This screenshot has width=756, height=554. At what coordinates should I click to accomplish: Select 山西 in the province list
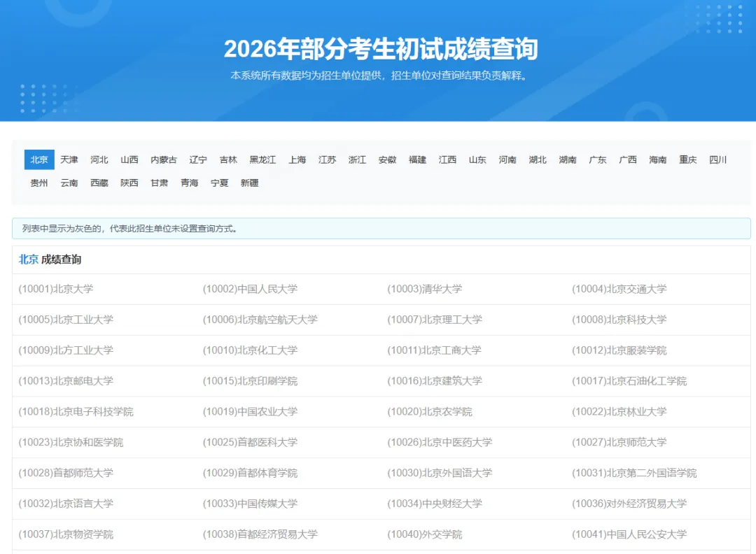129,159
